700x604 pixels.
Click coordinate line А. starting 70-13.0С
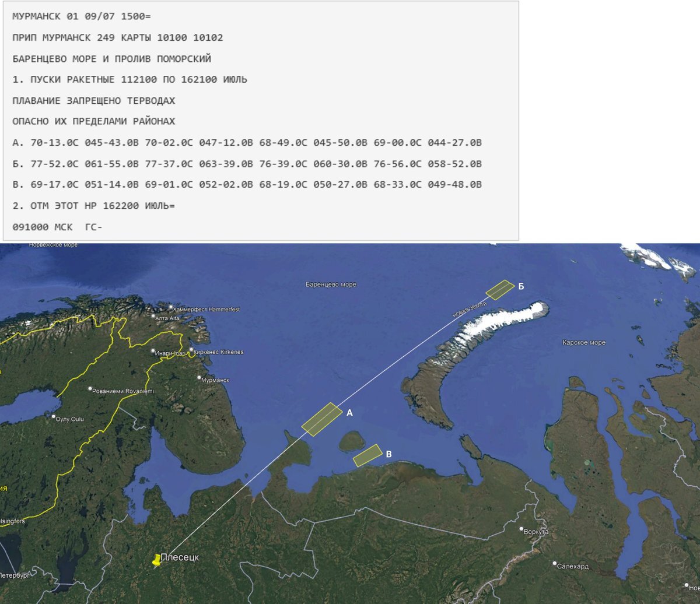[x=247, y=142]
